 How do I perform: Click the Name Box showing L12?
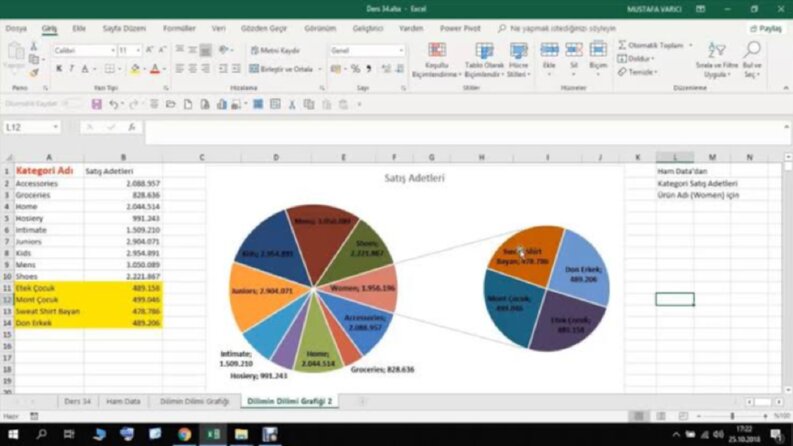click(31, 127)
